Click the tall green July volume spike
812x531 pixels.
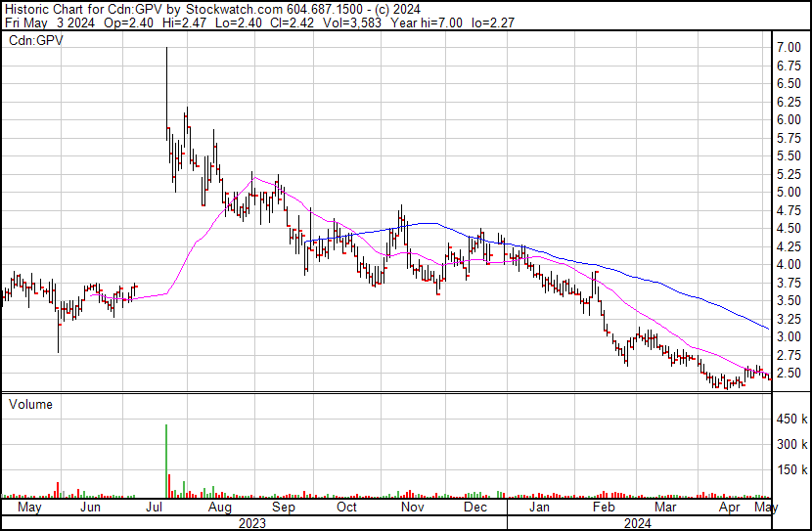pos(166,462)
